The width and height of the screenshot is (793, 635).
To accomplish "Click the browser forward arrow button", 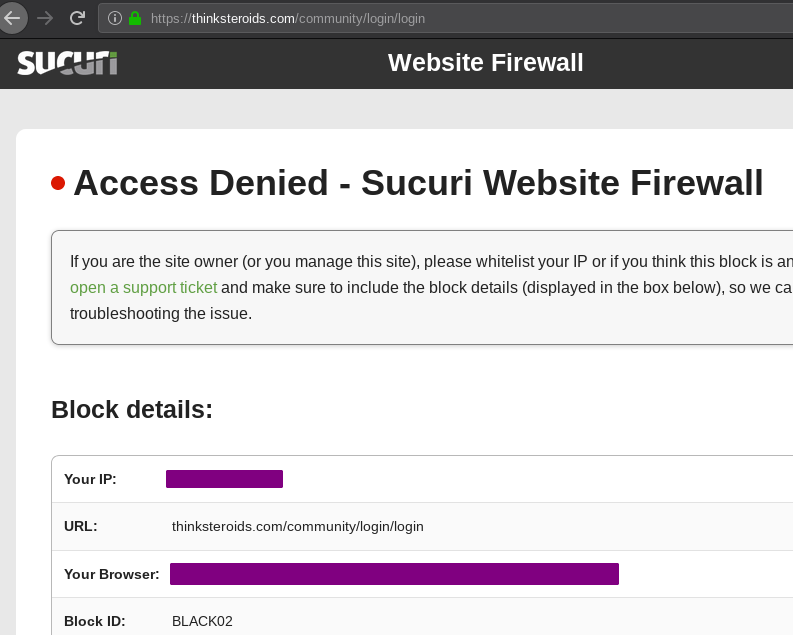I will pyautogui.click(x=44, y=18).
